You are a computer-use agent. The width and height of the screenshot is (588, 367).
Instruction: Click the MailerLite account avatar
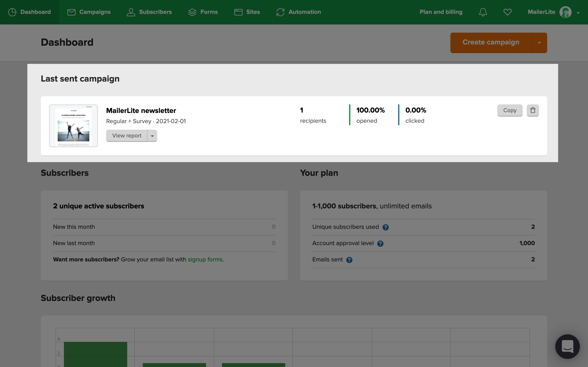coord(565,12)
